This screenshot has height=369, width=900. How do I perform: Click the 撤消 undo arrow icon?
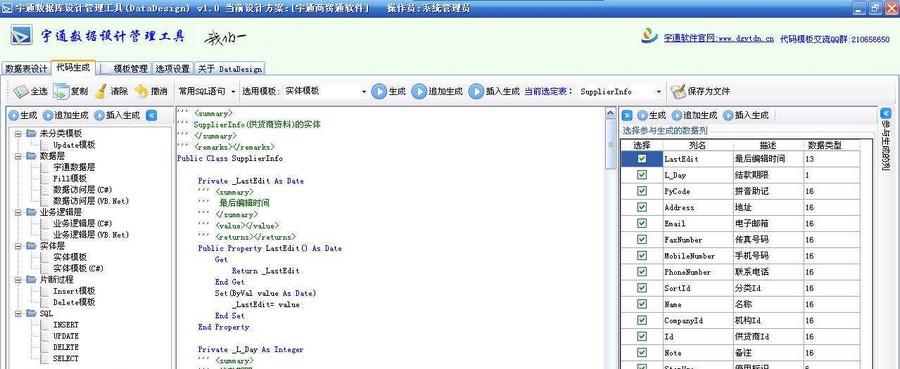[141, 91]
